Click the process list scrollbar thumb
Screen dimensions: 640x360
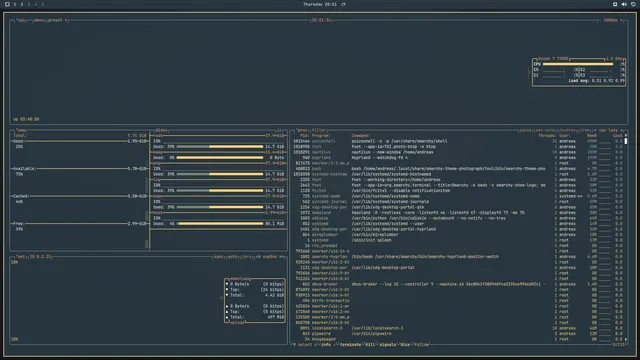(626, 141)
